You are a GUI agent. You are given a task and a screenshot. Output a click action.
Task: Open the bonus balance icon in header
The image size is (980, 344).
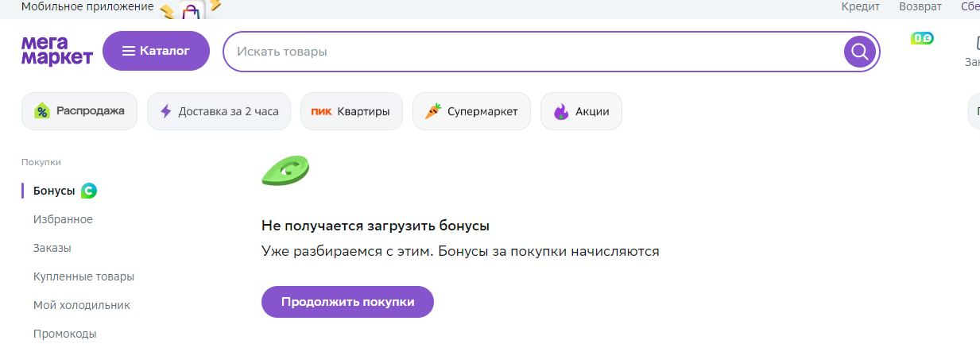(922, 38)
